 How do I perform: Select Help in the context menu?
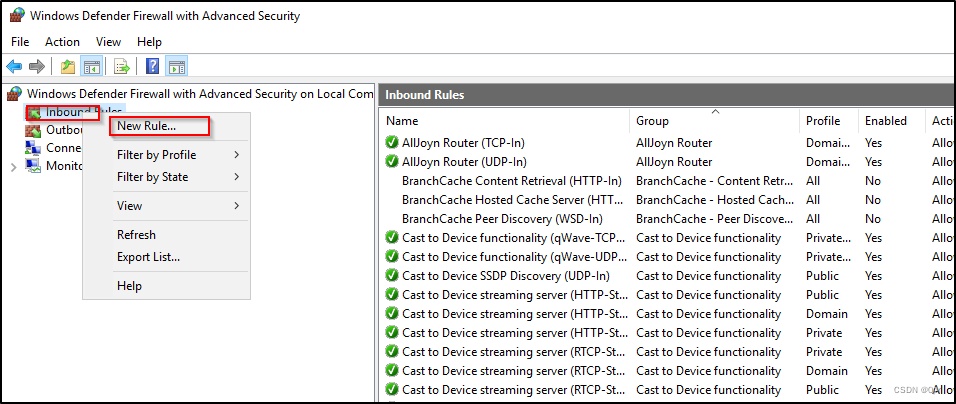pyautogui.click(x=166, y=286)
